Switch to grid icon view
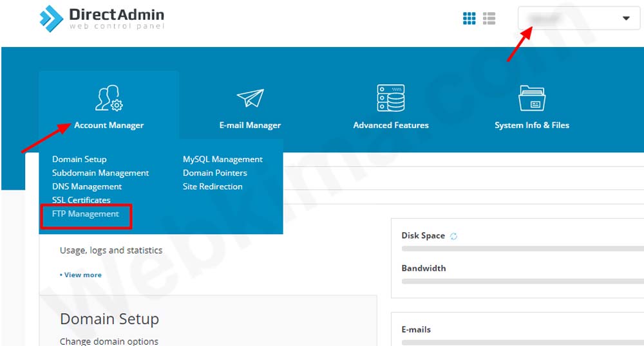This screenshot has width=644, height=346. pyautogui.click(x=469, y=19)
